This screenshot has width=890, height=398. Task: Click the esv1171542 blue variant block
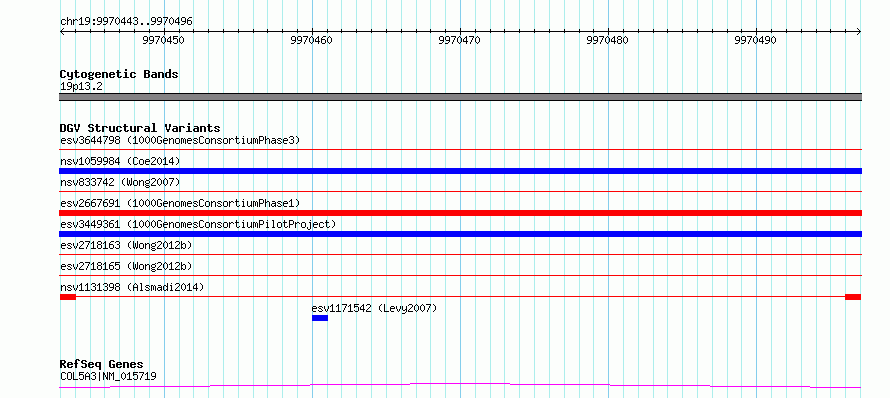320,318
